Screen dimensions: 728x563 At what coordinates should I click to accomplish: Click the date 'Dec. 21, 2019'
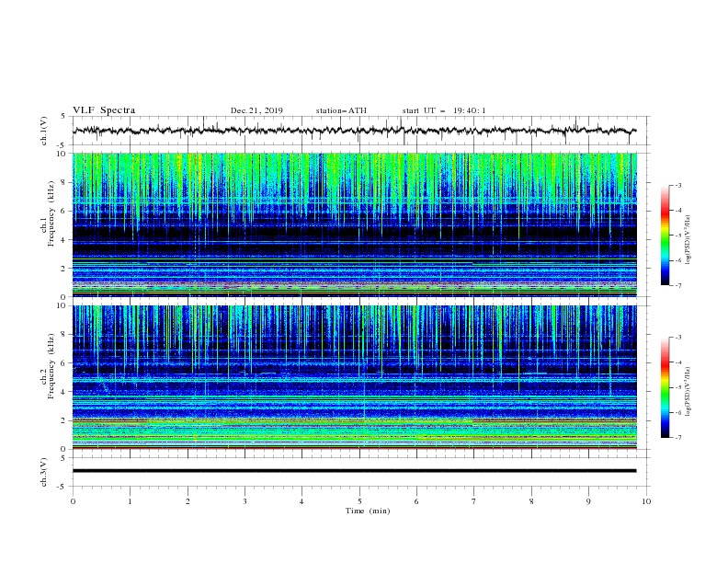pos(256,110)
